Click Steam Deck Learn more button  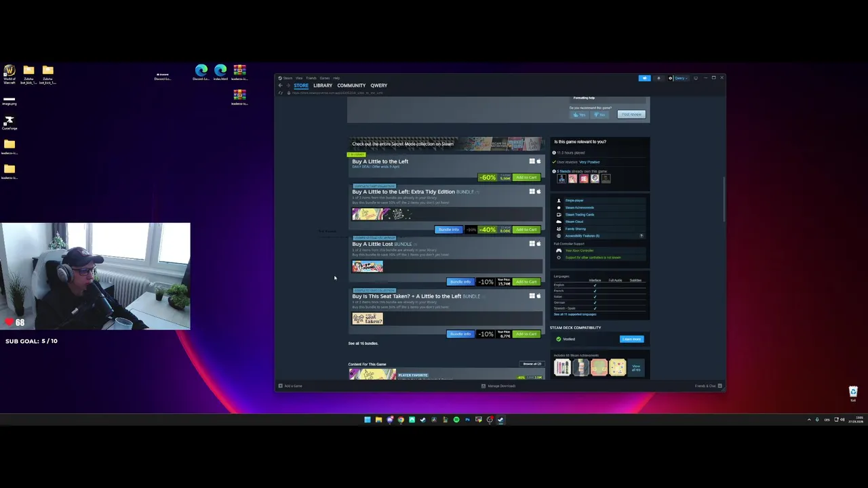pyautogui.click(x=631, y=339)
